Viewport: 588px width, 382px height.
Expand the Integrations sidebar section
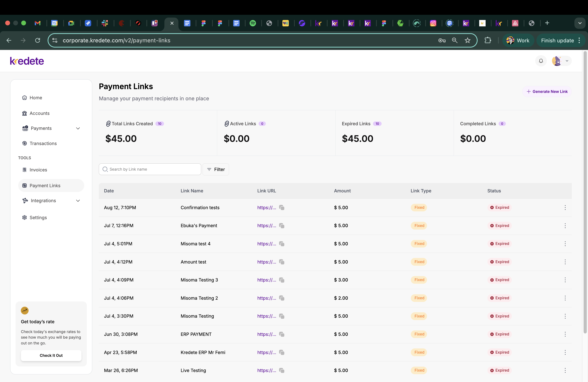coord(78,201)
